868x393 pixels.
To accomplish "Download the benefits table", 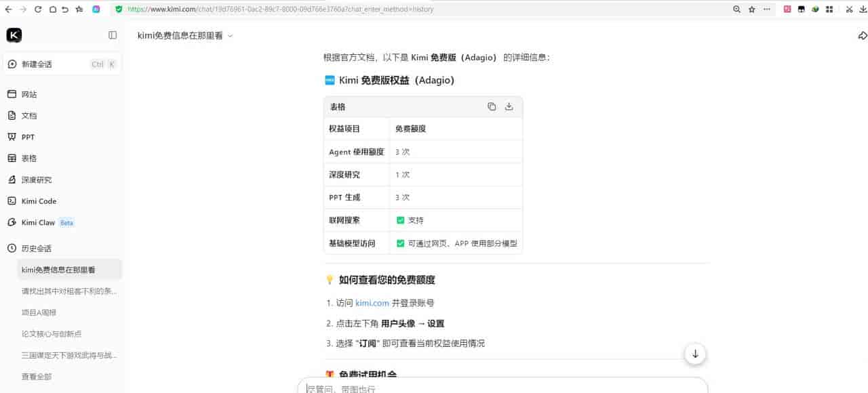I will click(509, 106).
